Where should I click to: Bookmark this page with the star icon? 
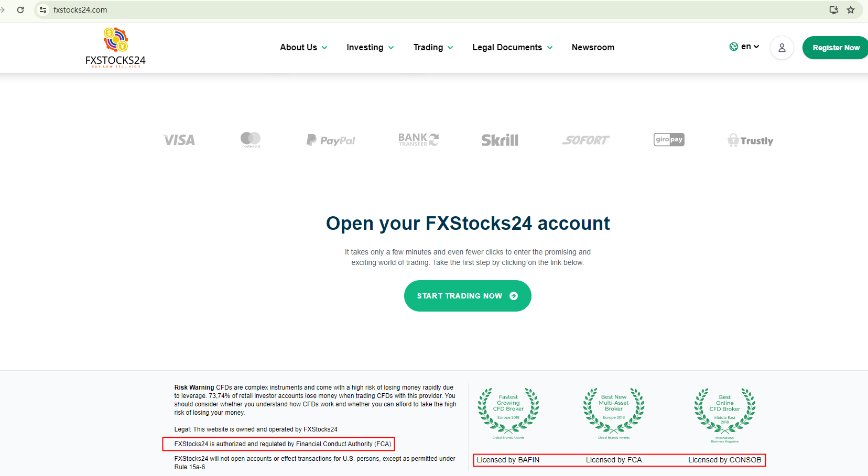pos(851,10)
